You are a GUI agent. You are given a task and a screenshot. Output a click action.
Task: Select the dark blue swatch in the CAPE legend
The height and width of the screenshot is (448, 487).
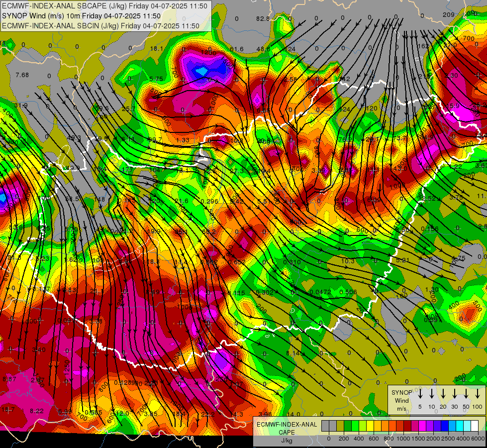tap(445, 426)
